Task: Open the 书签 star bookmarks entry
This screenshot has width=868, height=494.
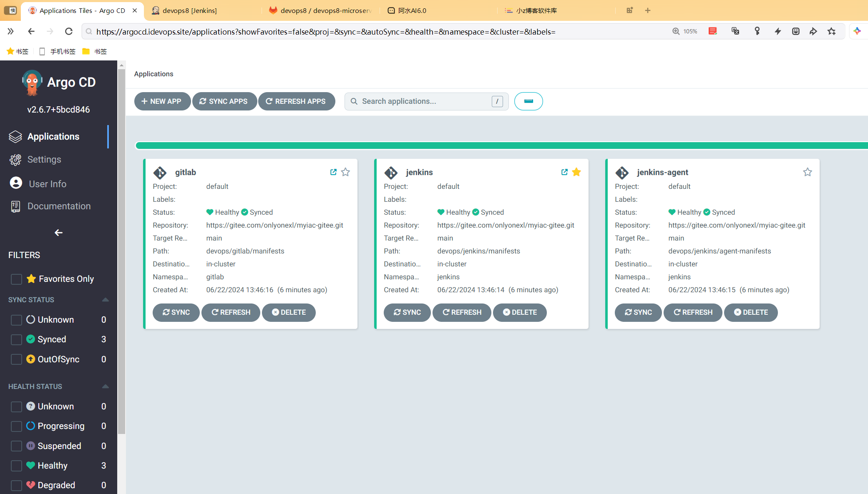Action: click(18, 51)
